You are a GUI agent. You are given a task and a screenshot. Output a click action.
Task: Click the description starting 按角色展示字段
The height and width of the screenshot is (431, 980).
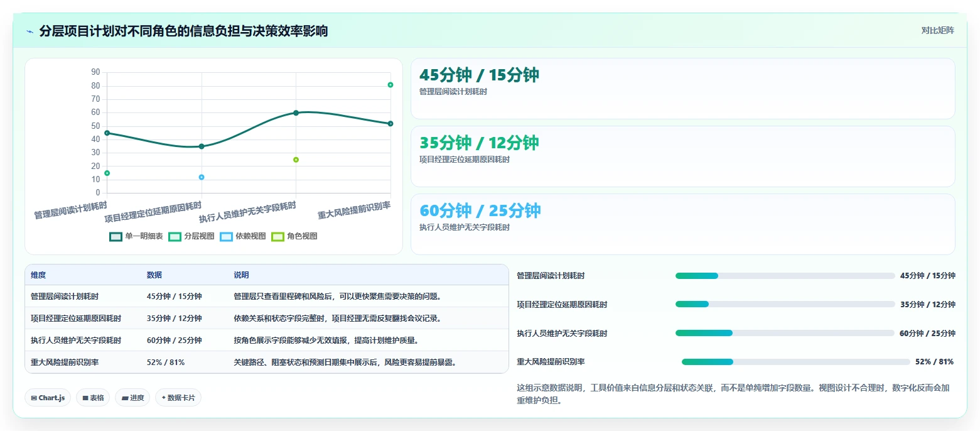coord(326,340)
